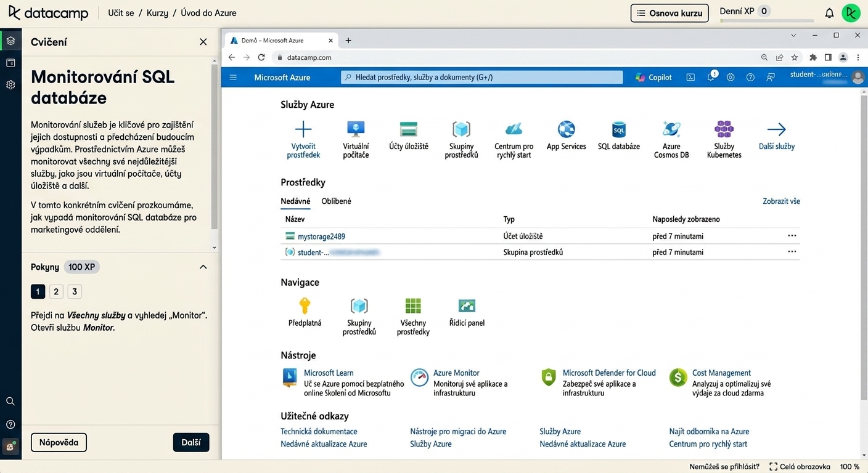This screenshot has height=473, width=868.
Task: Go to instruction step 2
Action: click(x=56, y=292)
